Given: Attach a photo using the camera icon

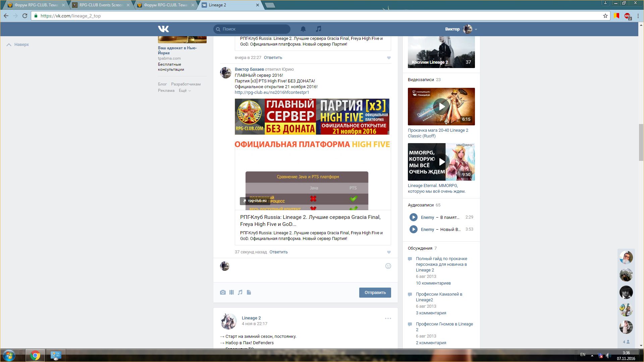Looking at the screenshot, I should click(x=223, y=292).
